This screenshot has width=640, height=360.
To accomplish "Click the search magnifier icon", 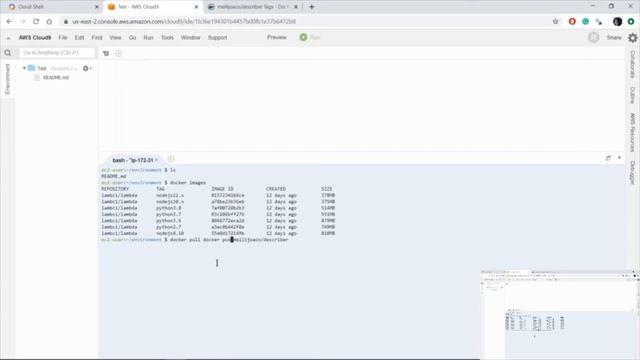I will click(8, 53).
